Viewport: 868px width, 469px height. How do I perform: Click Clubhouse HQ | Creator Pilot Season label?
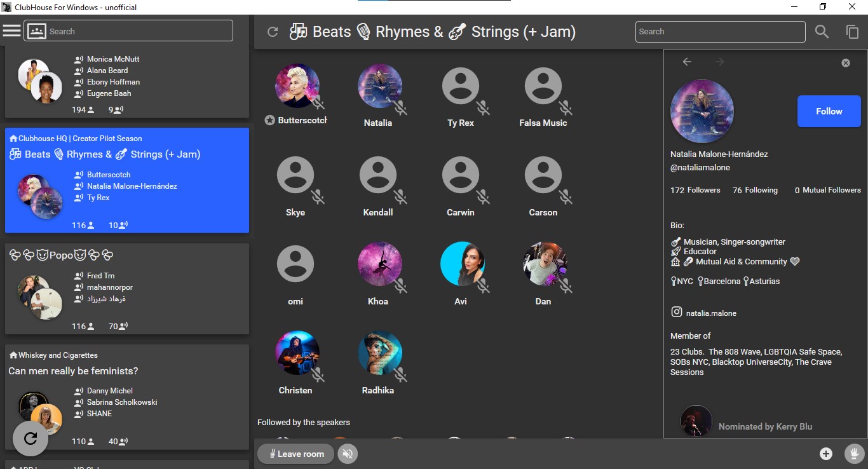[80, 139]
